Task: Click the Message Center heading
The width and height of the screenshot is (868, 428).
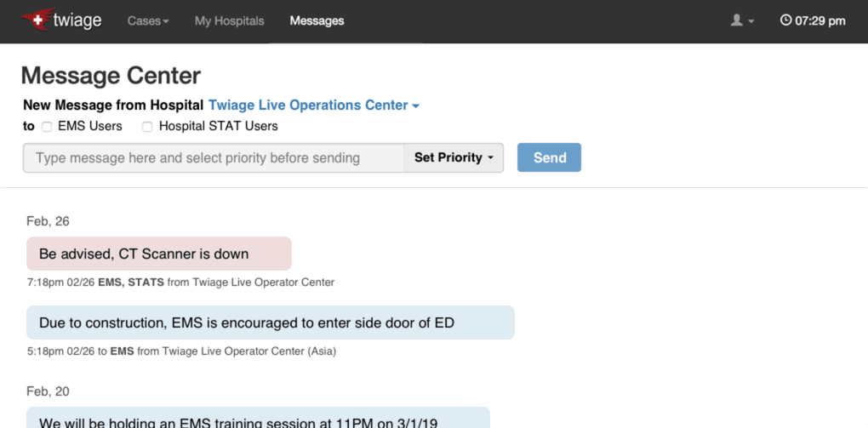Action: pos(111,76)
